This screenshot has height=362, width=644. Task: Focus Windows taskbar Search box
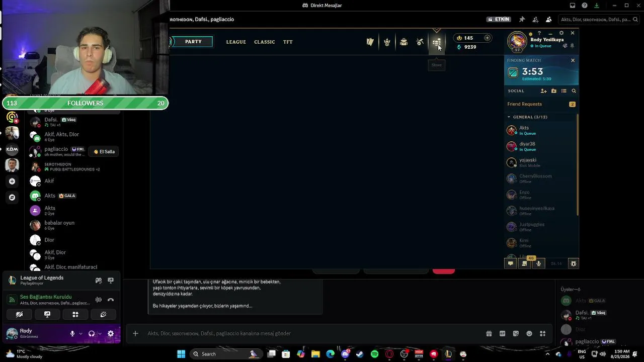[x=226, y=354]
